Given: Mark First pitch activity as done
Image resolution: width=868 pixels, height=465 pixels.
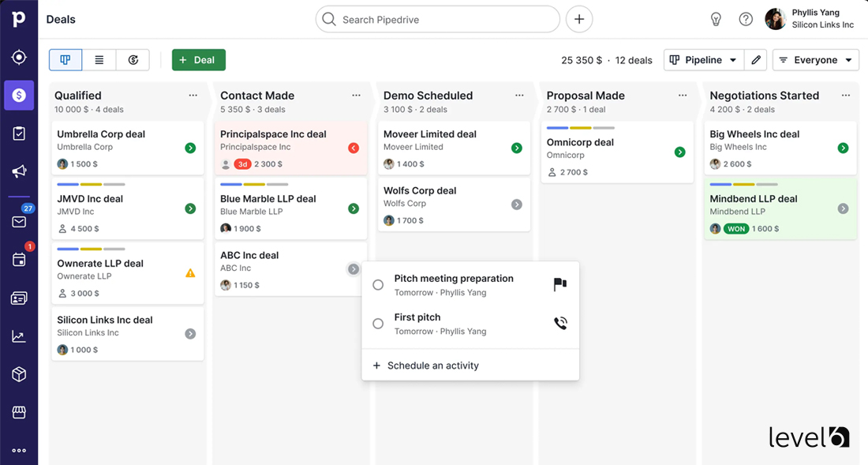Looking at the screenshot, I should 378,324.
